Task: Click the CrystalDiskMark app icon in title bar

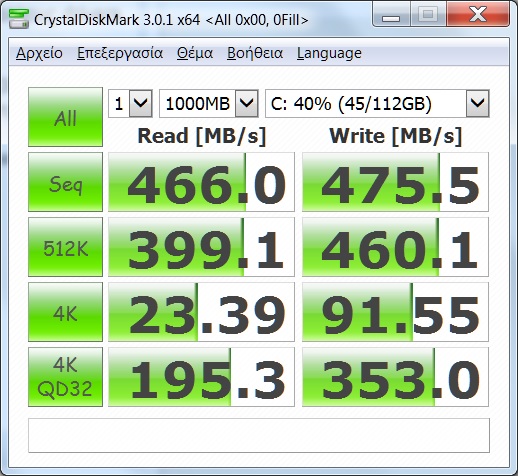Action: (x=19, y=19)
